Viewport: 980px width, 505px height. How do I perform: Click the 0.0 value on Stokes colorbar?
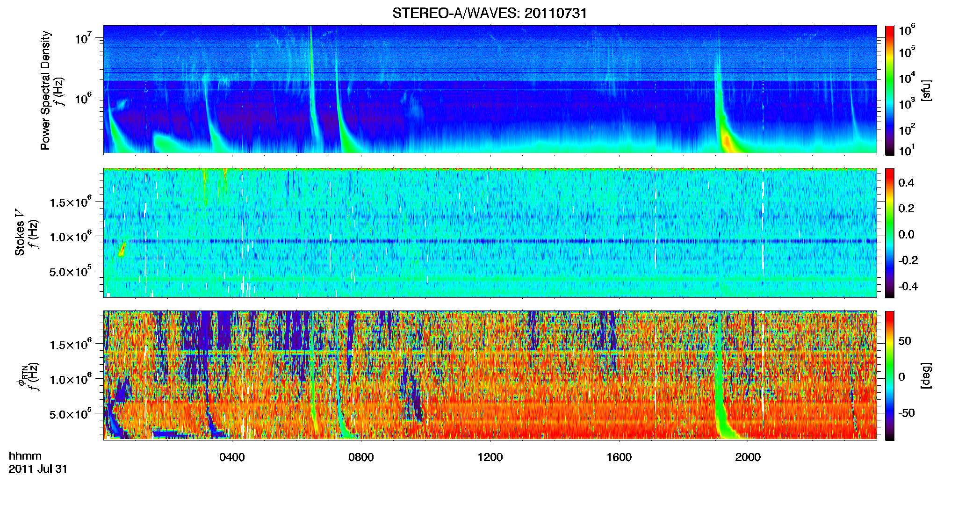click(906, 234)
